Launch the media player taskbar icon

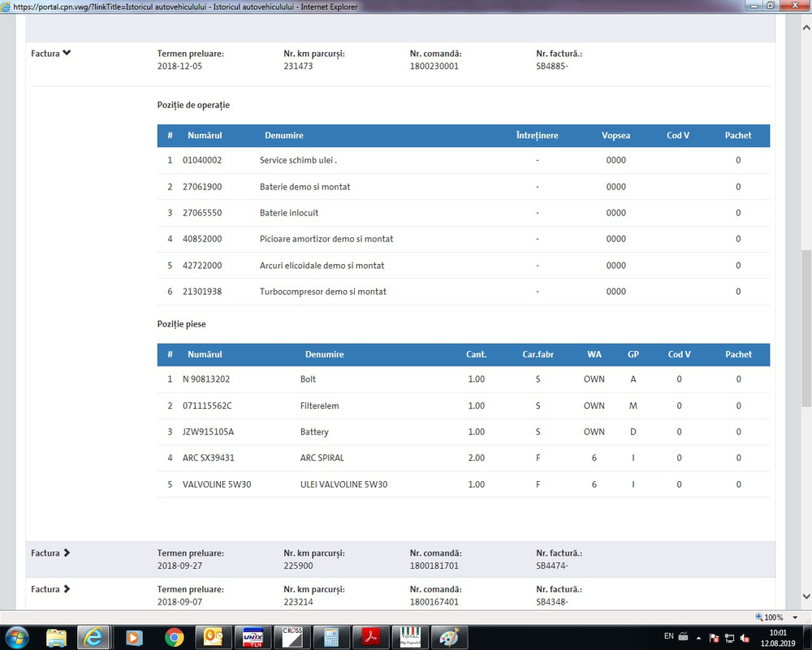134,637
